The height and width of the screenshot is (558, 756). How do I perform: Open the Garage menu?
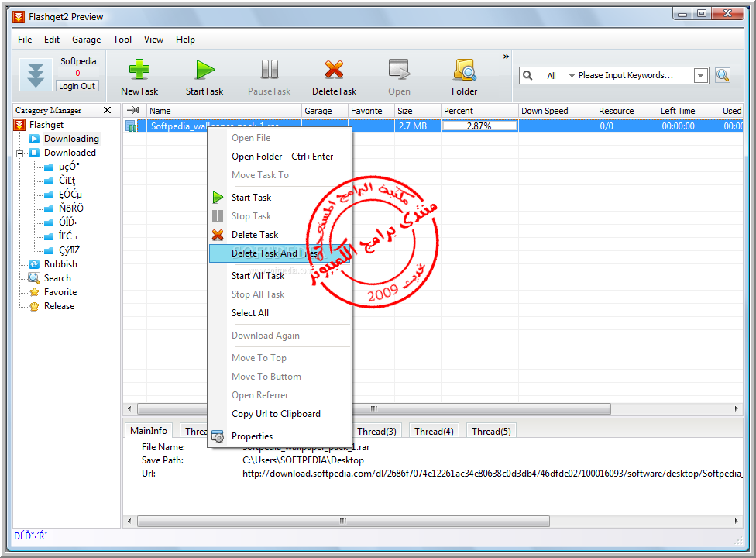86,40
